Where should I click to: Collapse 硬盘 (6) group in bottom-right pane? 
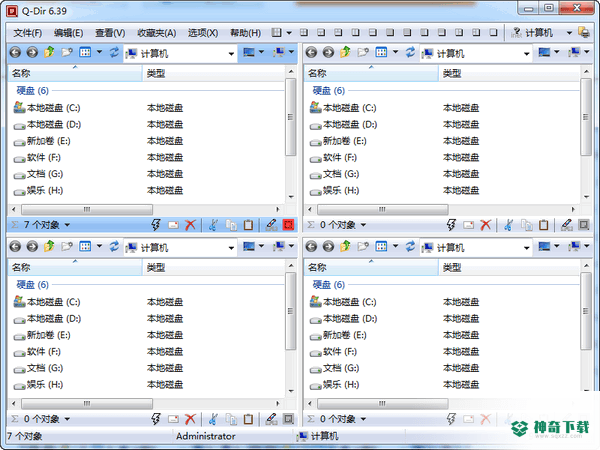coord(329,285)
